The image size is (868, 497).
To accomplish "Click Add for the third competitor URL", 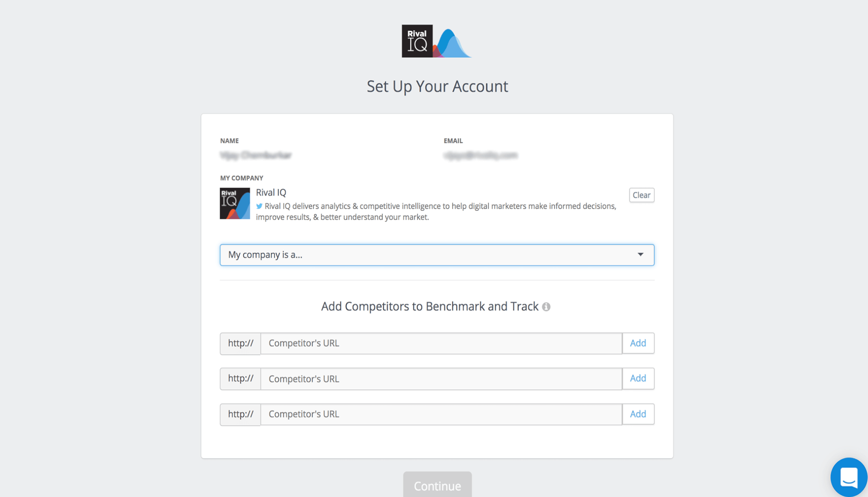I will click(638, 414).
